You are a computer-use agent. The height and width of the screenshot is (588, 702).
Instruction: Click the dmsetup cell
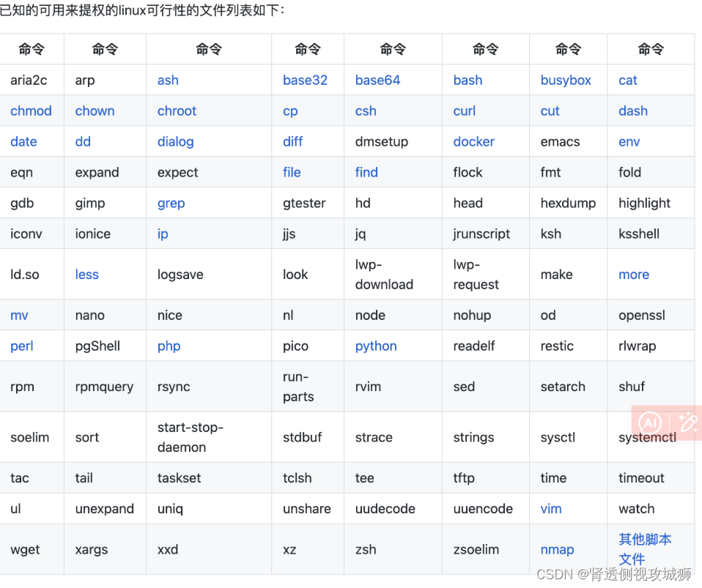click(x=393, y=142)
